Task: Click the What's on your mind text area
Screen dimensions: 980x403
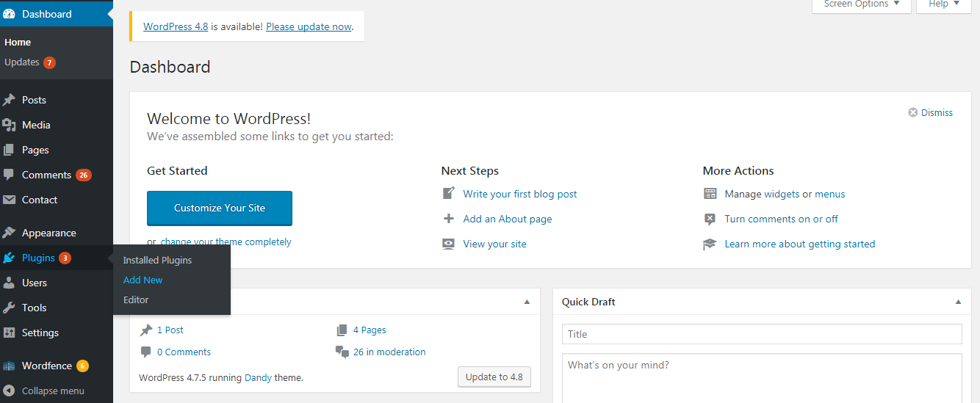Action: (x=762, y=378)
